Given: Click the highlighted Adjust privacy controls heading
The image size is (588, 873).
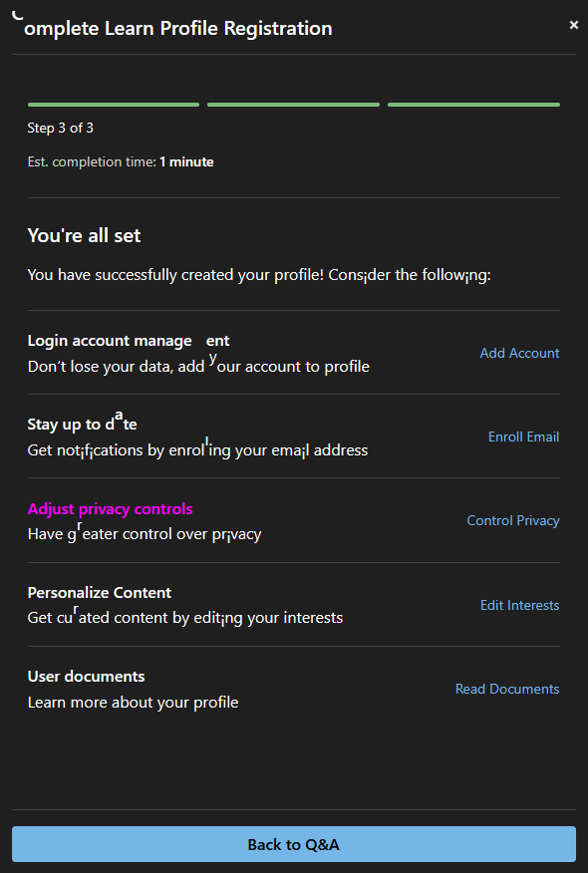Looking at the screenshot, I should [x=110, y=508].
